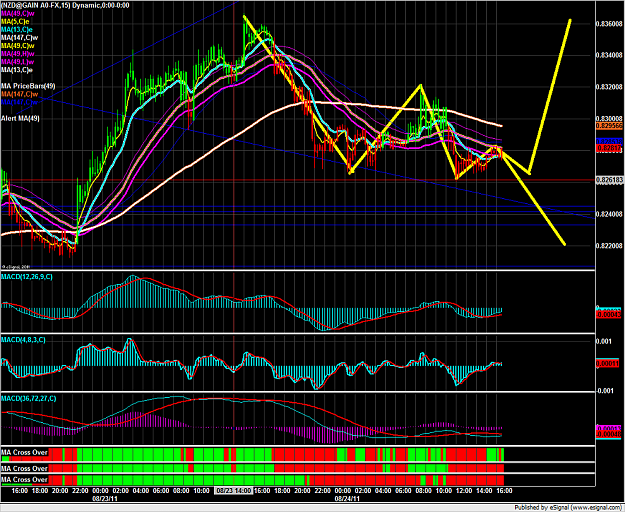
Task: Click the 0.824008 price axis label
Action: 609,214
